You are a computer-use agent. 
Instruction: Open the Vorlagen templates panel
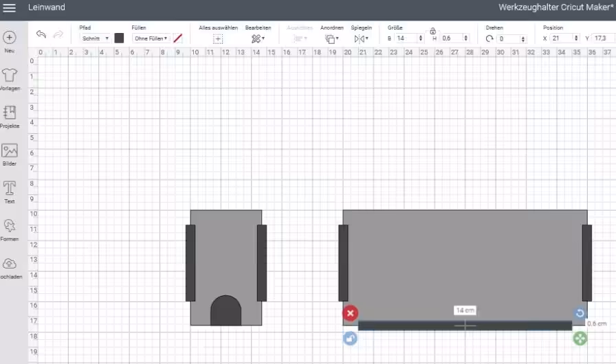[x=10, y=76]
